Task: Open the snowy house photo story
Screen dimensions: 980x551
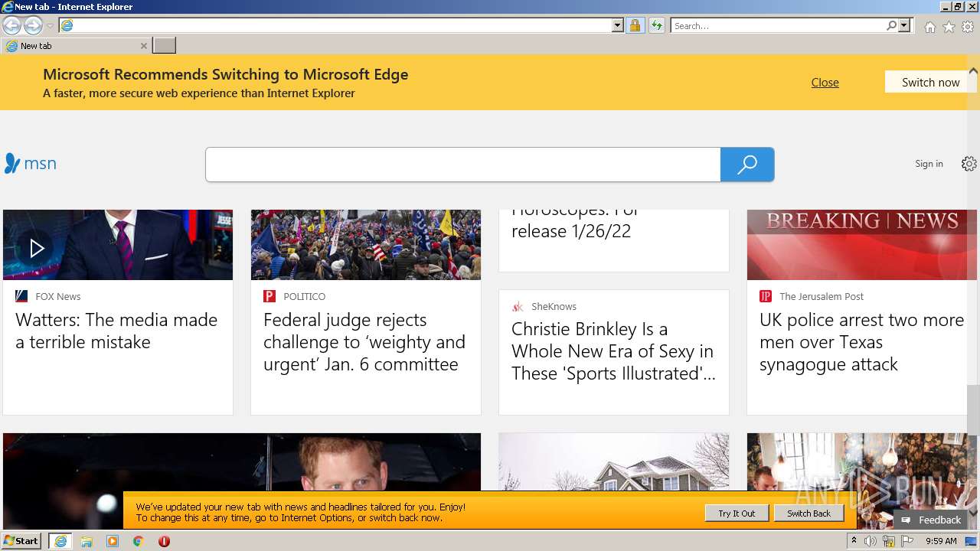Action: pos(614,462)
